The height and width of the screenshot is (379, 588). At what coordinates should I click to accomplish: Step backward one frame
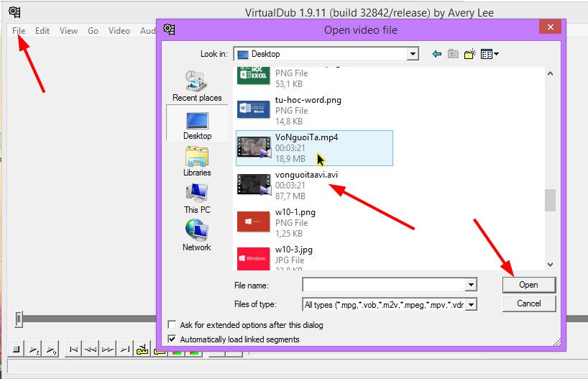91,350
